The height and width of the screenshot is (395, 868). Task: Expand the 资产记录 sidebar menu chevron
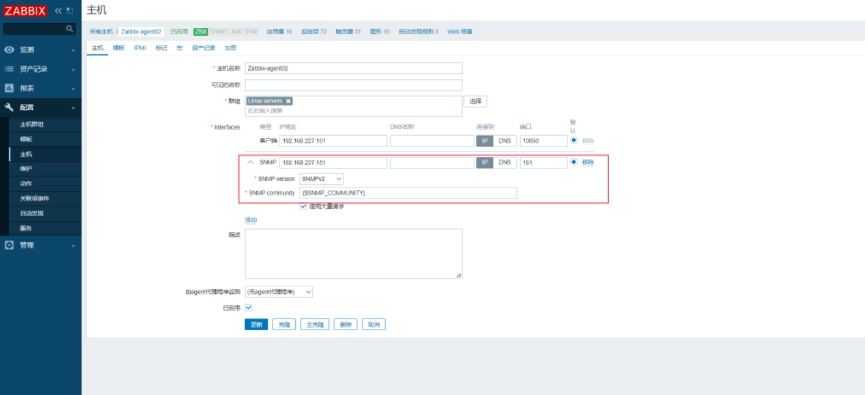pos(73,70)
